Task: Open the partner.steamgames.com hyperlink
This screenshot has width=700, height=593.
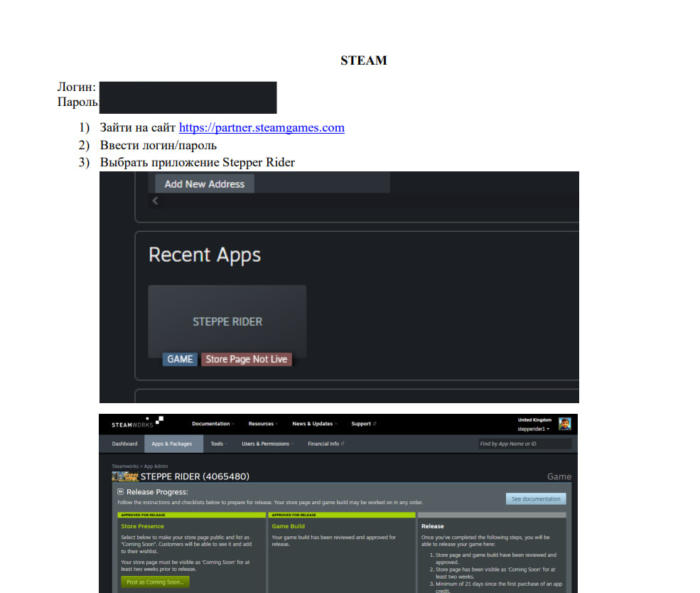Action: pos(262,128)
